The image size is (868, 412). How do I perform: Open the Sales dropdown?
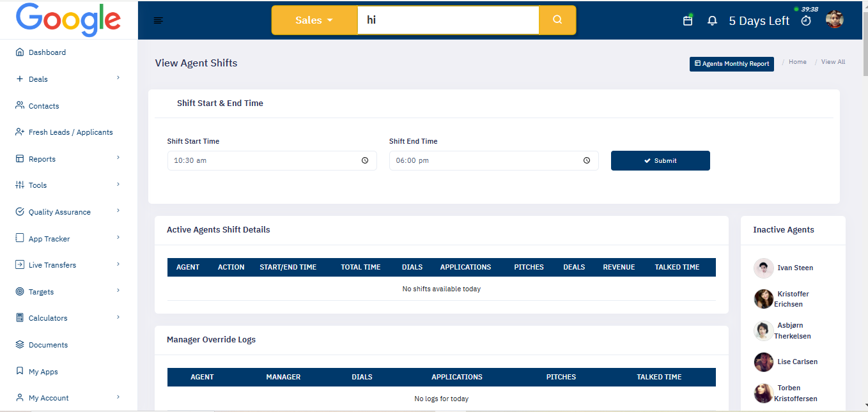[314, 20]
